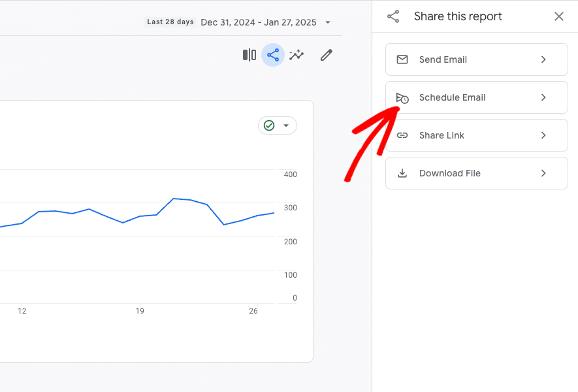Expand the Schedule Email chevron arrow
This screenshot has width=578, height=392.
pos(543,97)
